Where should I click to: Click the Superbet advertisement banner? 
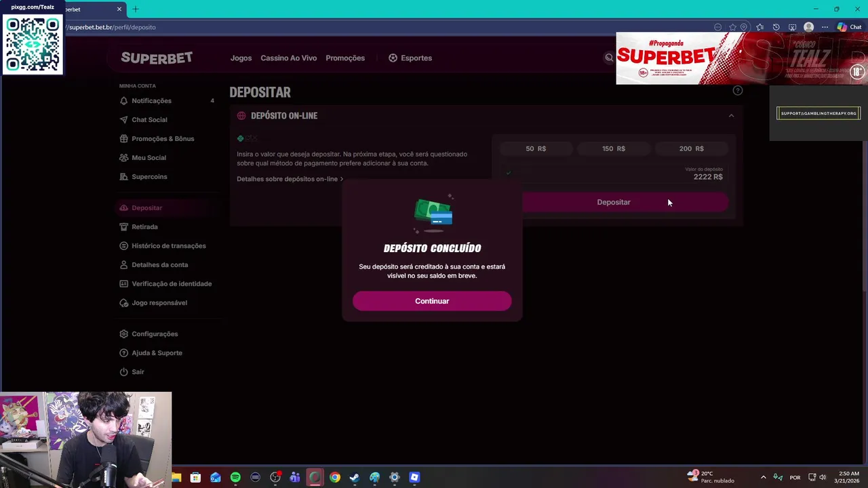pos(742,58)
